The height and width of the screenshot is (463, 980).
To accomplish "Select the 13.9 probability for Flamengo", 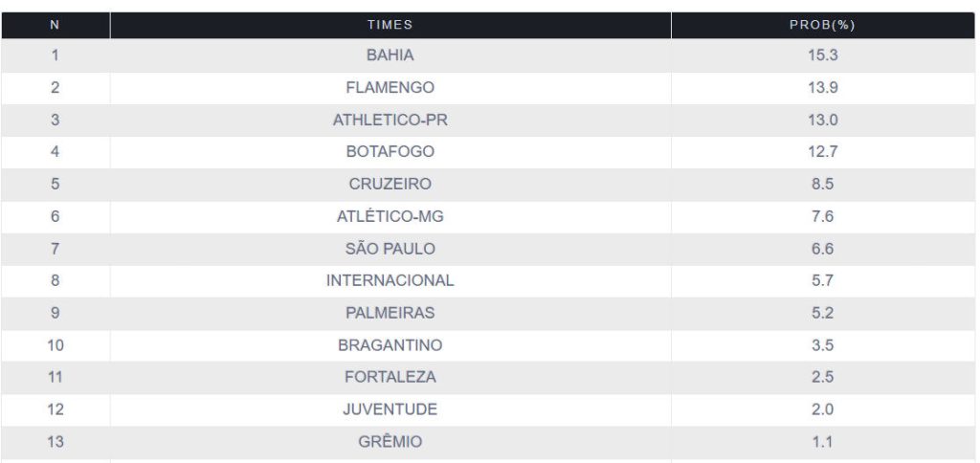I will (822, 88).
